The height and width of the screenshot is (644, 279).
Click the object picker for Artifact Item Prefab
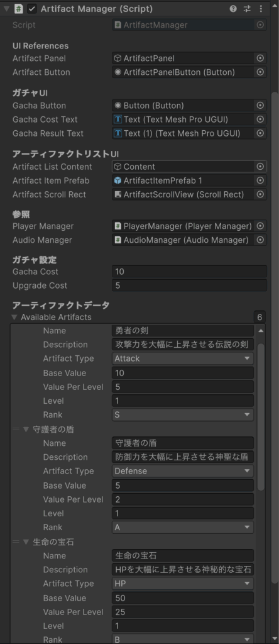(x=260, y=180)
